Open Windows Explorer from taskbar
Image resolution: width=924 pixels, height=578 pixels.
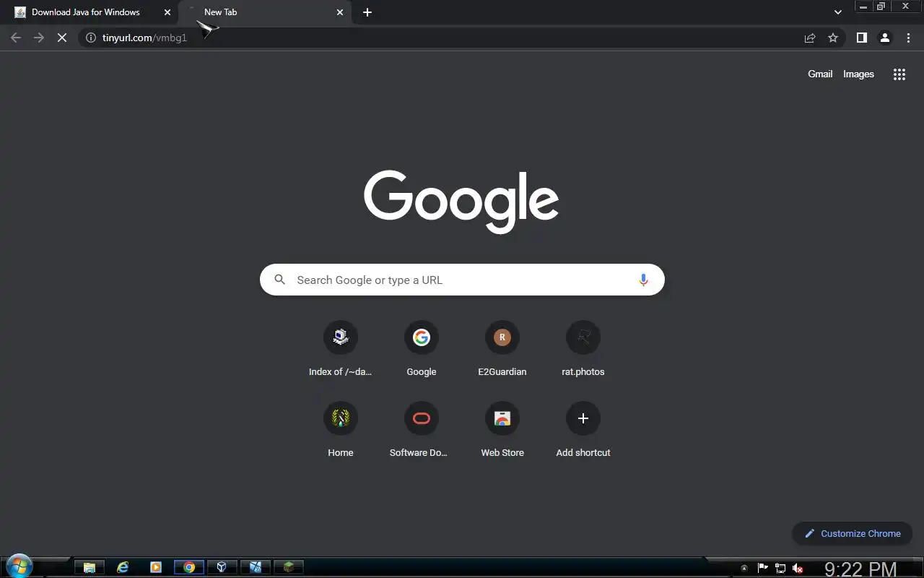point(90,567)
